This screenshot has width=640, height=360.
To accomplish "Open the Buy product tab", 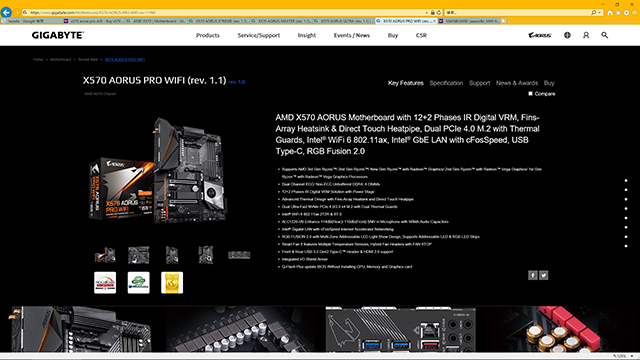I will tap(549, 83).
